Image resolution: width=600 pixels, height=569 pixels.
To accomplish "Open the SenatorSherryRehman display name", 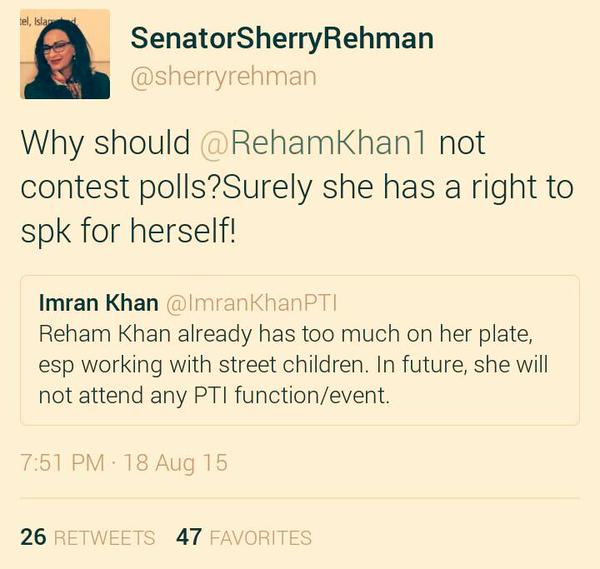I will (283, 40).
